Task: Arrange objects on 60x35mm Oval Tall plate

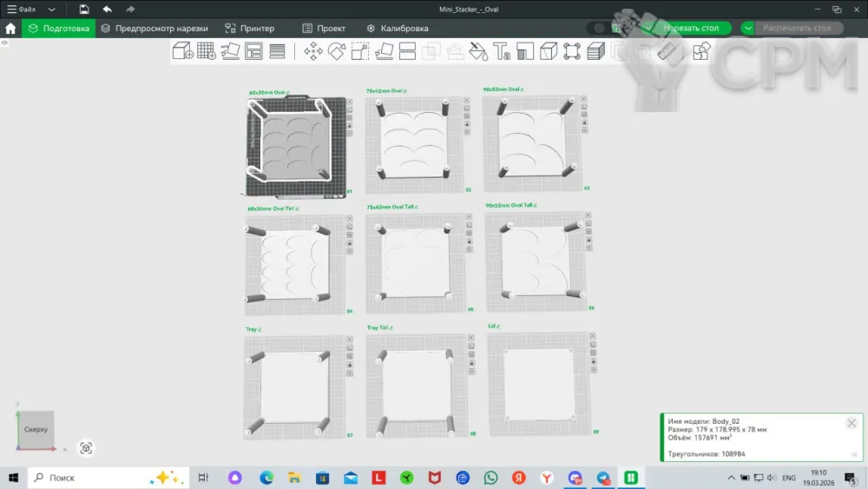Action: point(349,235)
